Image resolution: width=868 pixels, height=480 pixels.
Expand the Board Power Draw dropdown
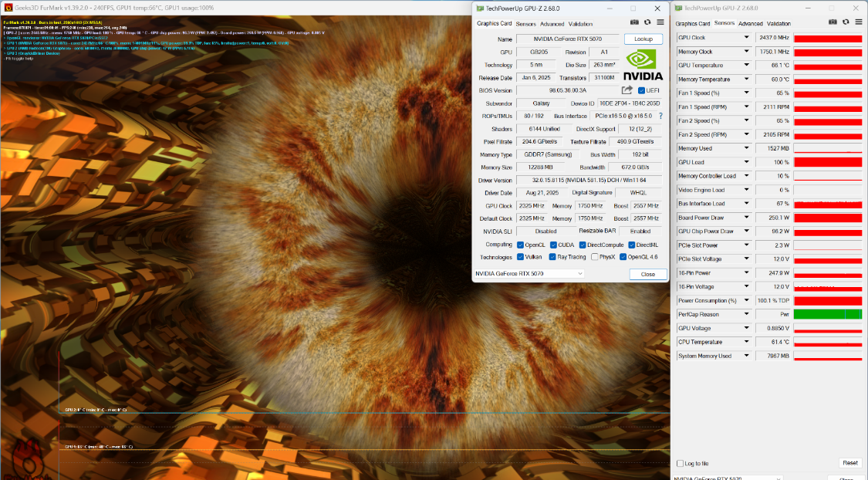point(746,218)
